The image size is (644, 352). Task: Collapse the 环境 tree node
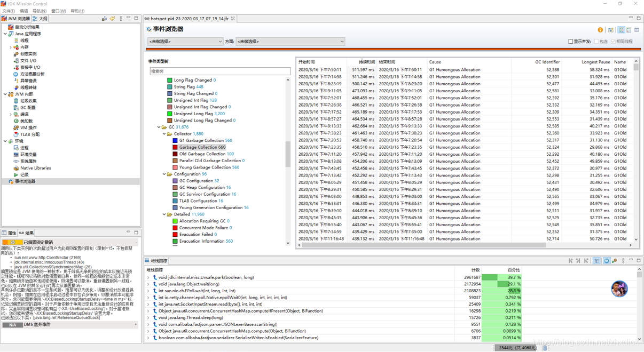coord(5,141)
